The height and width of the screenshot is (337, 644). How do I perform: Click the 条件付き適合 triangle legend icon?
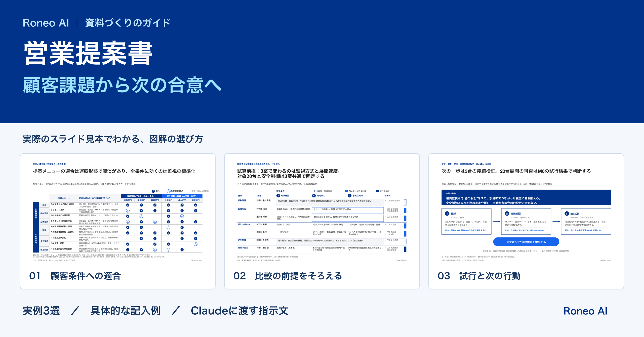coord(169,191)
